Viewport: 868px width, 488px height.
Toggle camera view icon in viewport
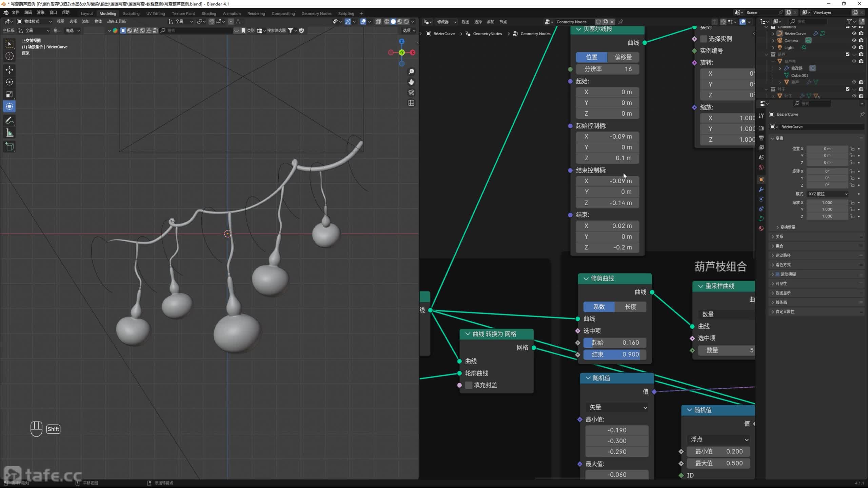pos(411,93)
